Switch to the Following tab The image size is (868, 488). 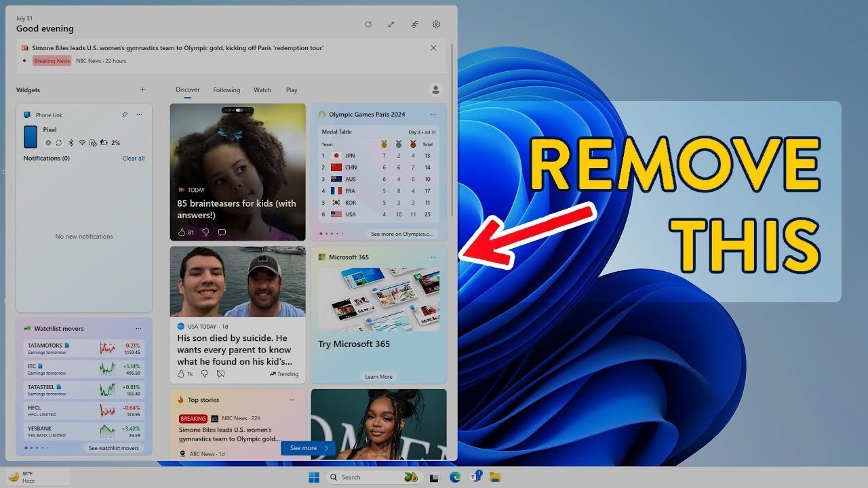tap(226, 89)
